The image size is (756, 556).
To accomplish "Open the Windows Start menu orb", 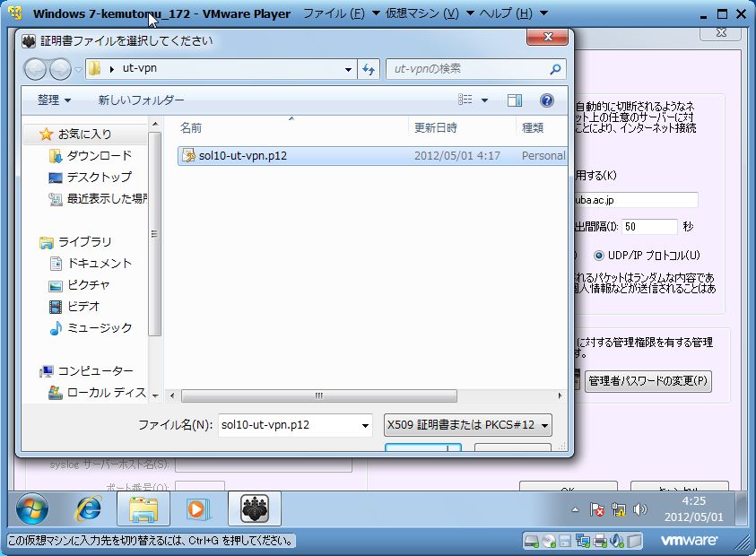I will pyautogui.click(x=31, y=508).
